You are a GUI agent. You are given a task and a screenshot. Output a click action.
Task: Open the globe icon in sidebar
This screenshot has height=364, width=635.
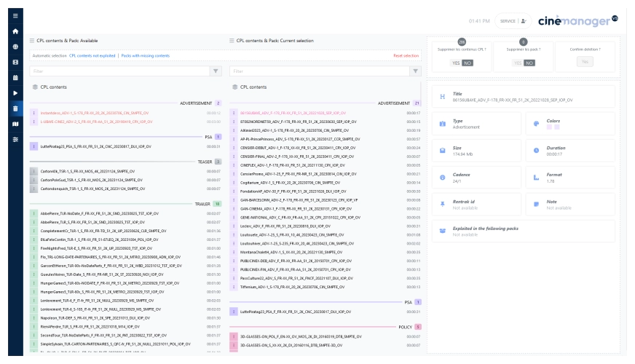point(15,47)
